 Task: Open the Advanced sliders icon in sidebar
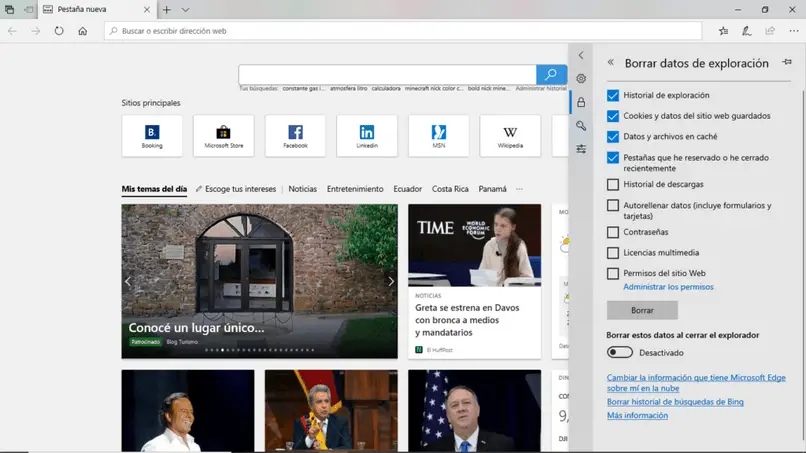point(581,149)
